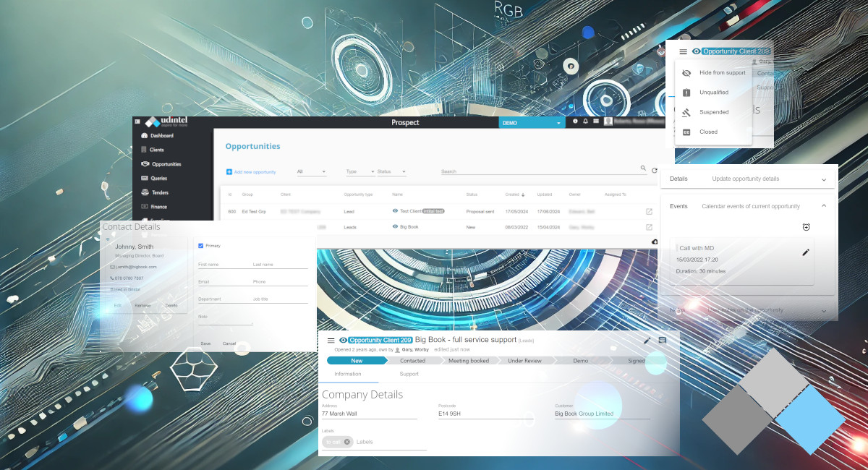Toggle eye icon next to Big Book row
The width and height of the screenshot is (868, 470).
395,227
